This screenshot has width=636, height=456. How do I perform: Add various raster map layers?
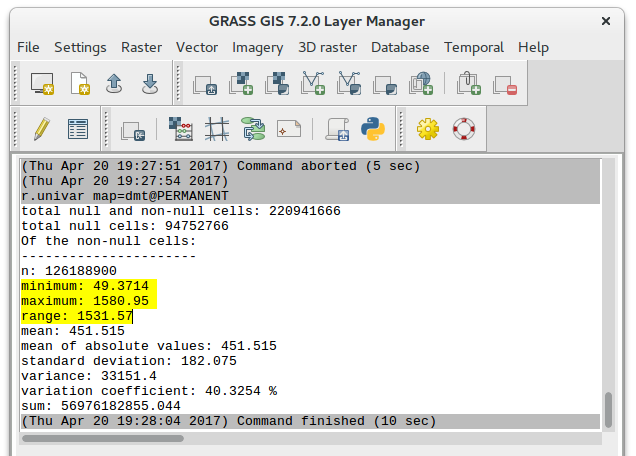[x=277, y=84]
